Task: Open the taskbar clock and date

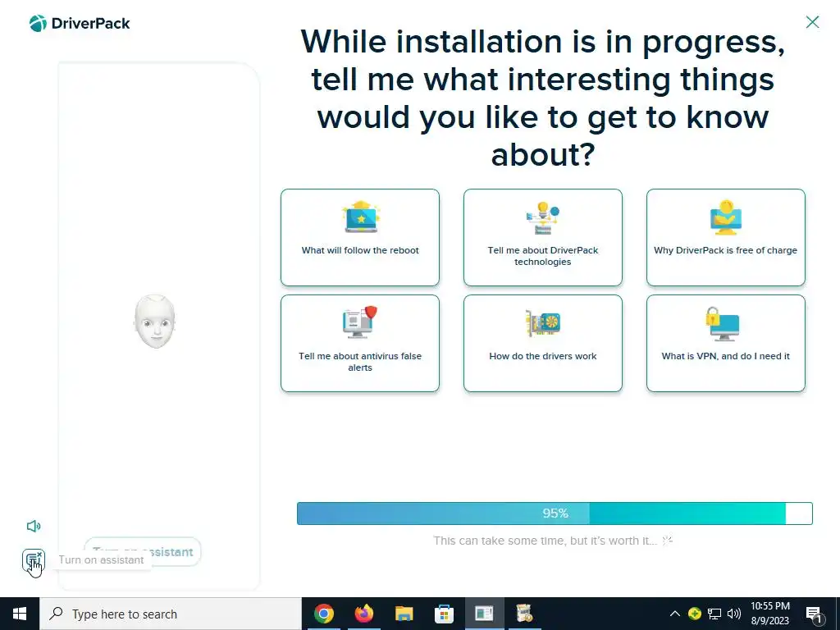Action: (x=769, y=614)
